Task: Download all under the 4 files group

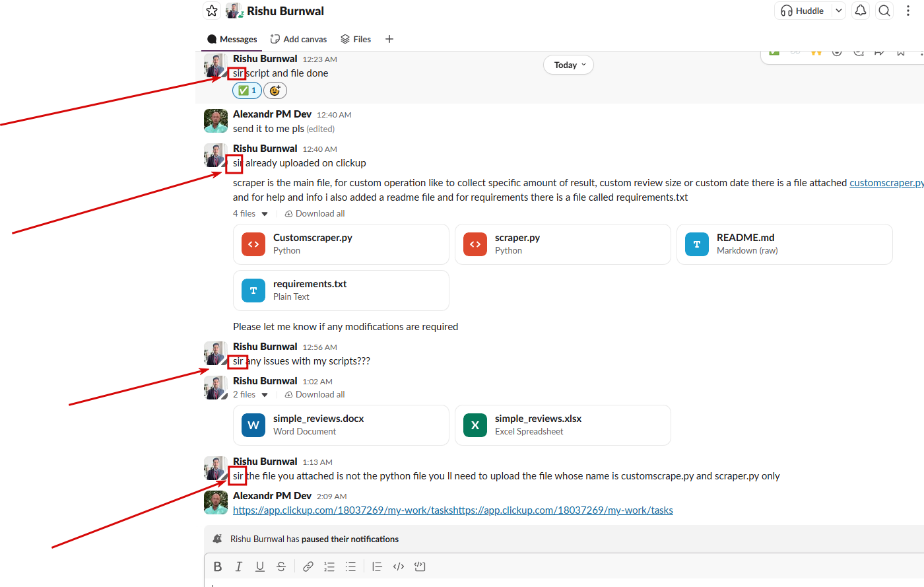Action: click(x=315, y=213)
